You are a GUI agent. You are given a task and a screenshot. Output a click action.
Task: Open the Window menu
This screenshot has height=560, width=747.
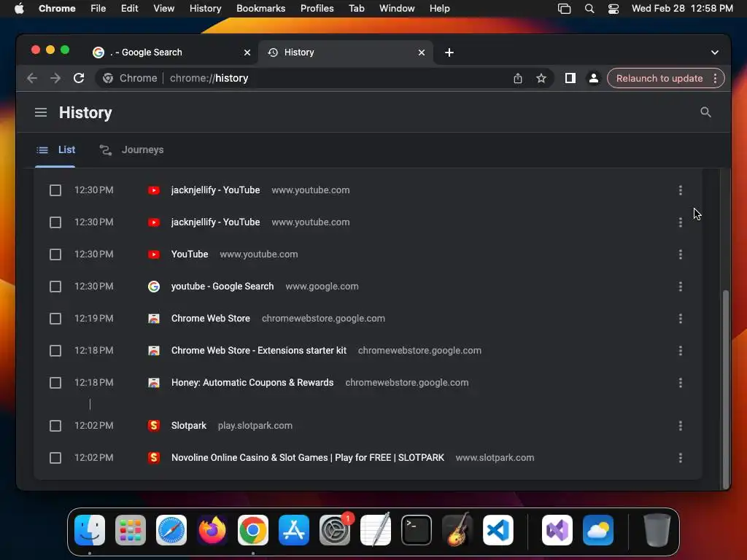[x=397, y=9]
